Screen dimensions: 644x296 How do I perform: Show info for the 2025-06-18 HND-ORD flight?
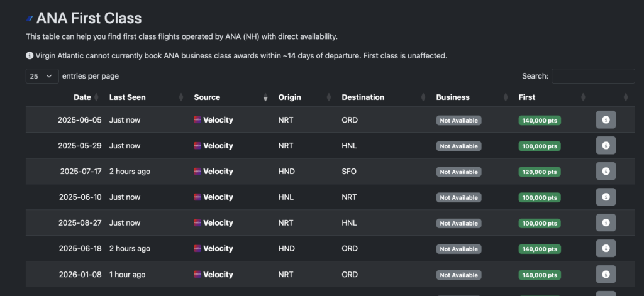606,248
